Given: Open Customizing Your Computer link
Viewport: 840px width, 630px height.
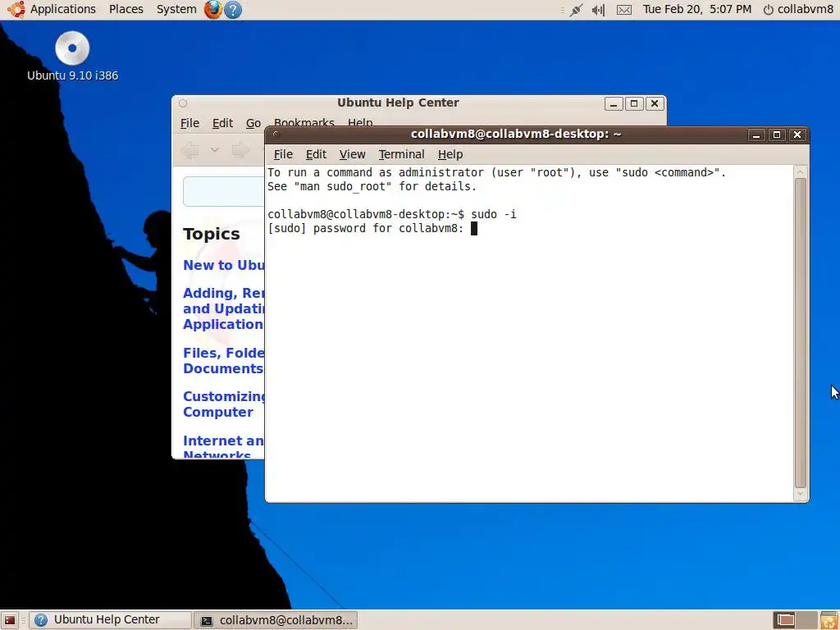Looking at the screenshot, I should coord(223,404).
